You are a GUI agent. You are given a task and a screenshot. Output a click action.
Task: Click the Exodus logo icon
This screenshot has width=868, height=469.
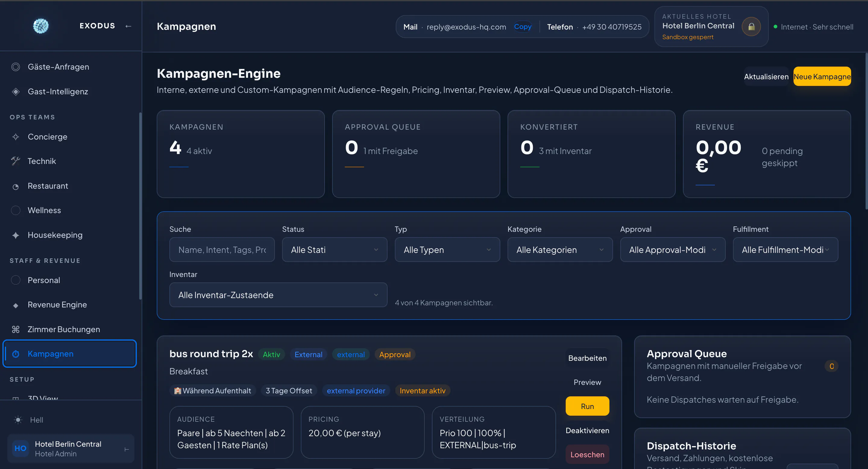click(41, 26)
